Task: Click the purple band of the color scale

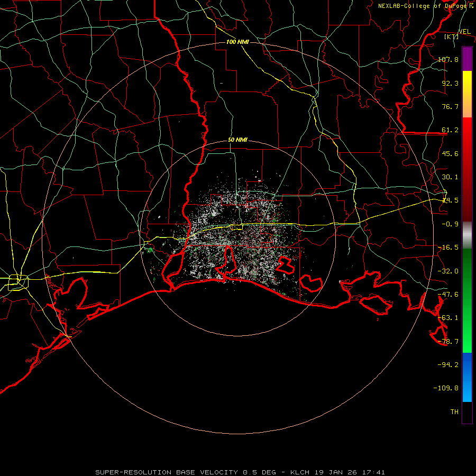Action: click(467, 59)
